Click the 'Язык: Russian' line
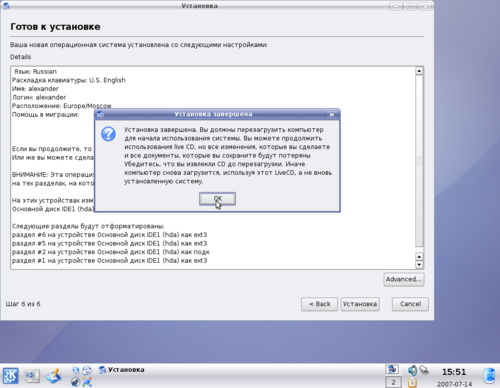Screen dimensions: 500x388 [x=35, y=72]
